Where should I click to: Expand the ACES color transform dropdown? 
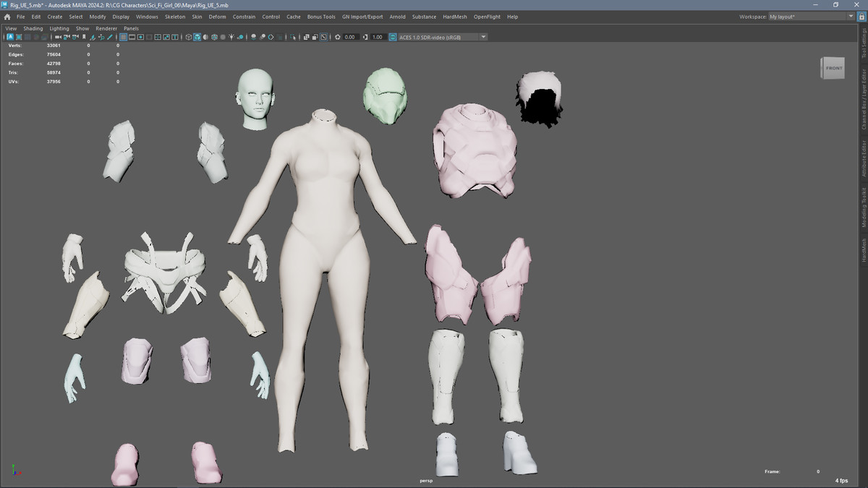(x=483, y=37)
